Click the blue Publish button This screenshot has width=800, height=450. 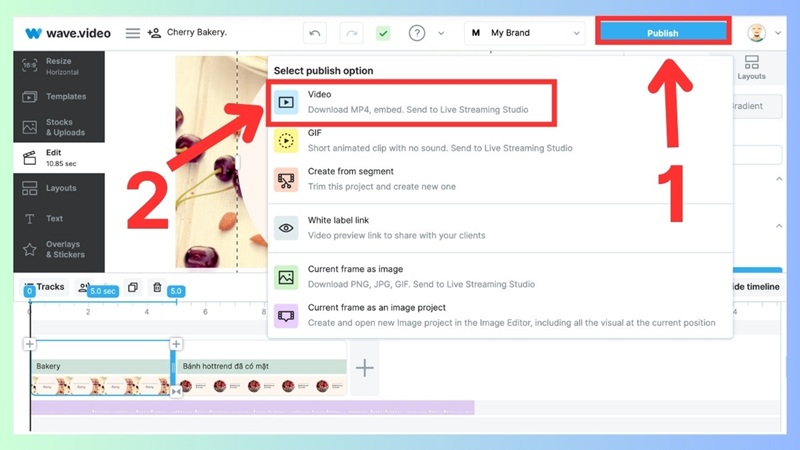(x=662, y=33)
